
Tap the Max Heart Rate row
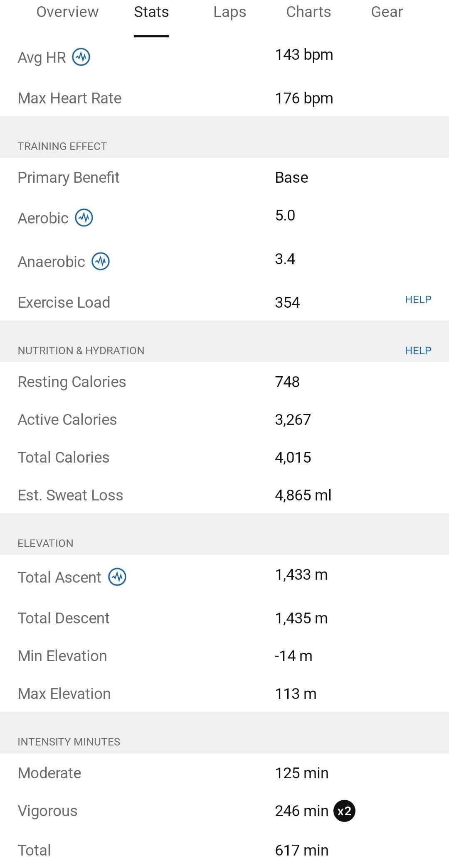click(224, 98)
